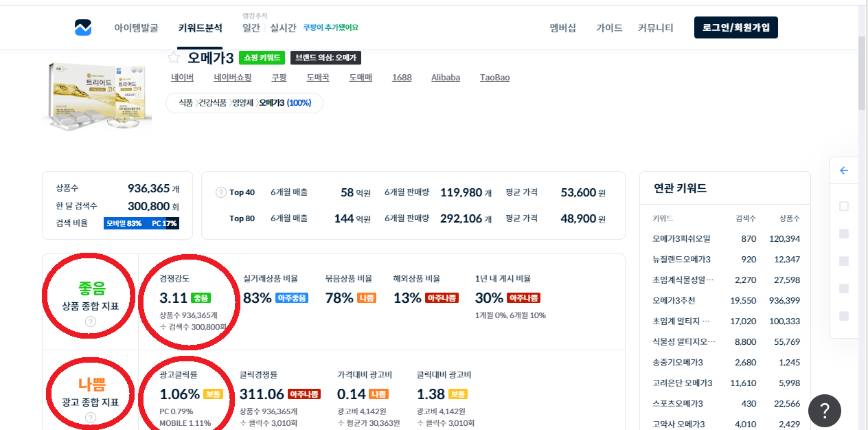Tick the empty checkbox in side panel
The height and width of the screenshot is (430, 868).
844,206
